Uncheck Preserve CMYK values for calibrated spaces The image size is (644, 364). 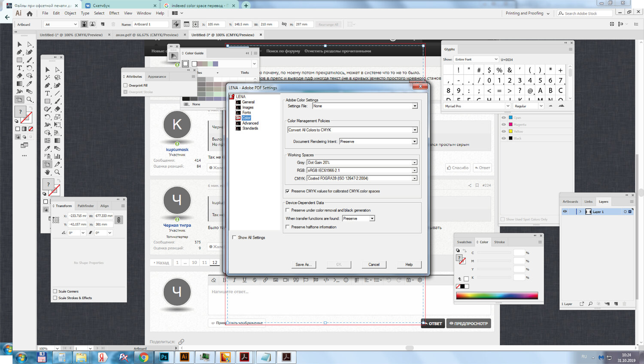(288, 191)
